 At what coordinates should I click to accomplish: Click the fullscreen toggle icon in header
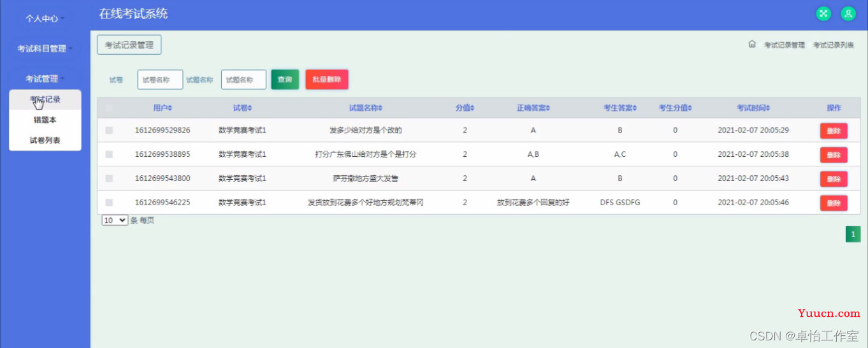tap(823, 13)
